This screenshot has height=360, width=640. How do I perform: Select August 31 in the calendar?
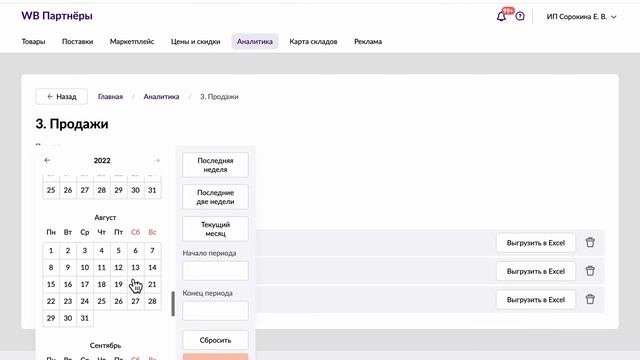tap(85, 318)
